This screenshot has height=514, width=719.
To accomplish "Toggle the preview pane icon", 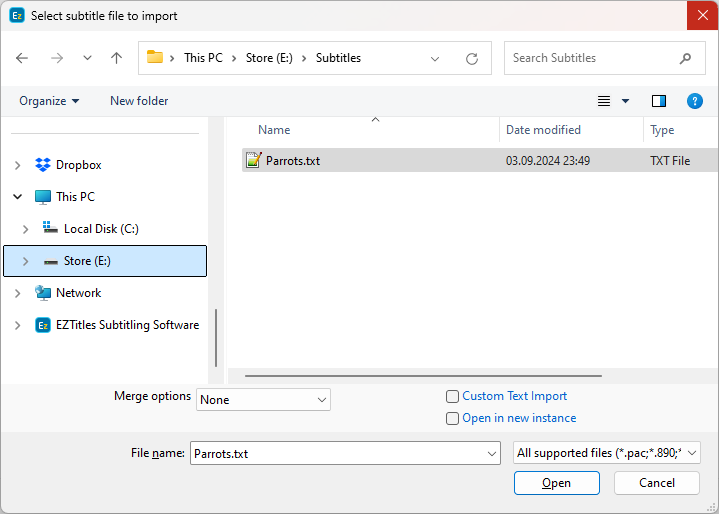I will (658, 101).
